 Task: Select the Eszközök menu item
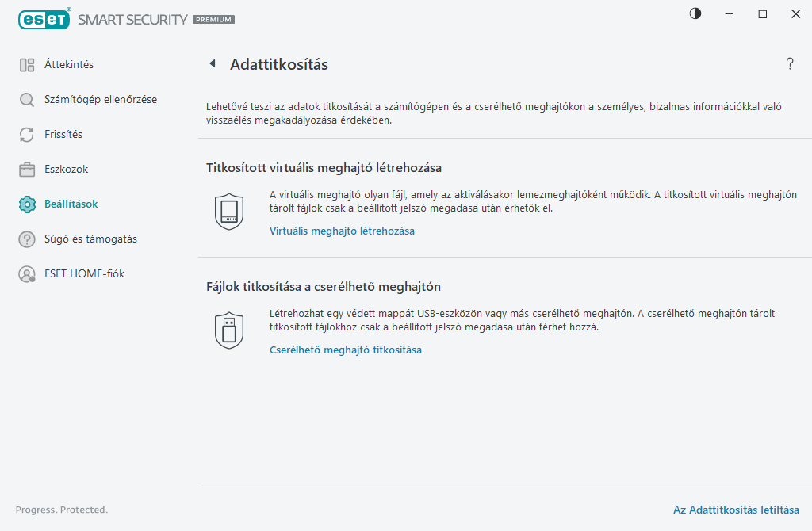(x=66, y=170)
